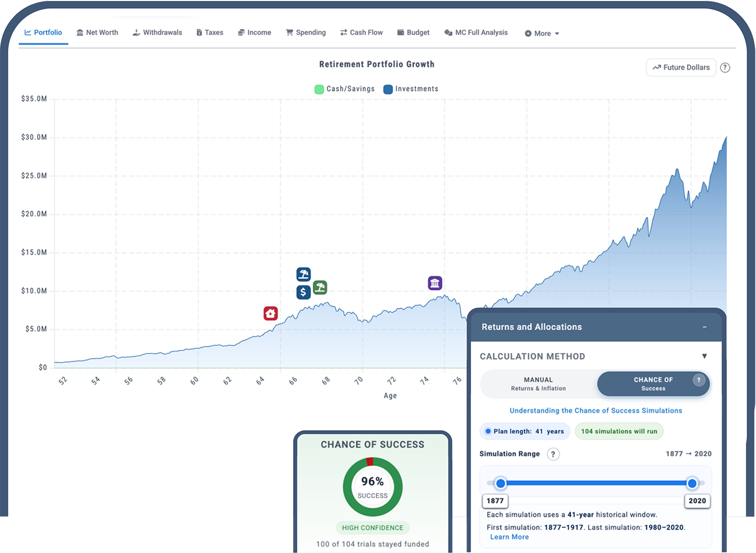Expand the More dropdown menu
The image size is (756, 553).
pyautogui.click(x=541, y=34)
